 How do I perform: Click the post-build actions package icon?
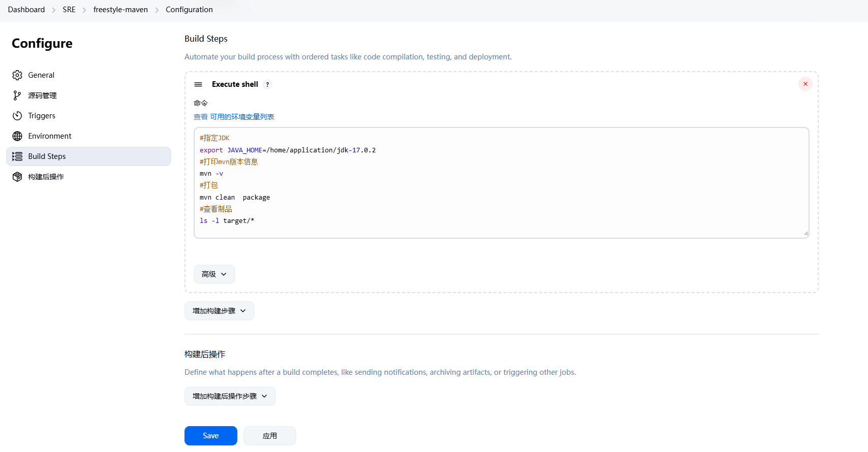[x=17, y=177]
